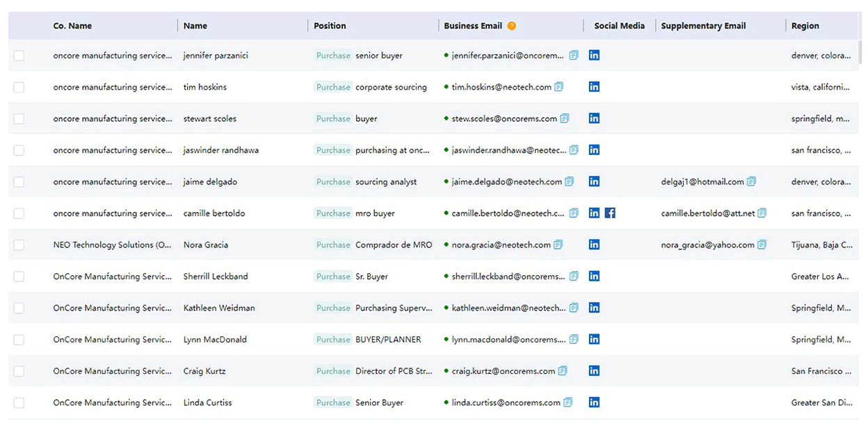Copy jaswinder randhawa's business email

574,150
